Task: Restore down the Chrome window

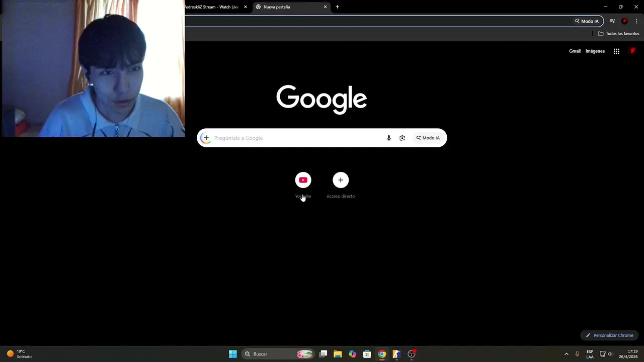Action: [x=620, y=7]
